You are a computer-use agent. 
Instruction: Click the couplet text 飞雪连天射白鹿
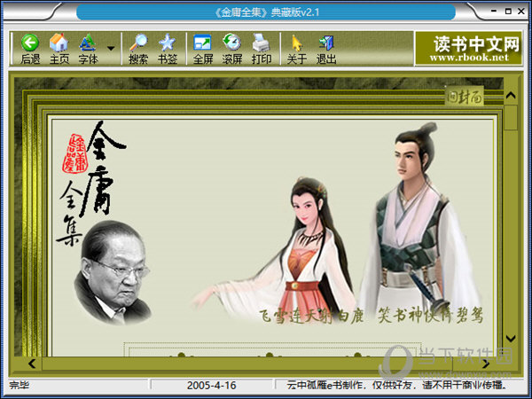pos(311,316)
